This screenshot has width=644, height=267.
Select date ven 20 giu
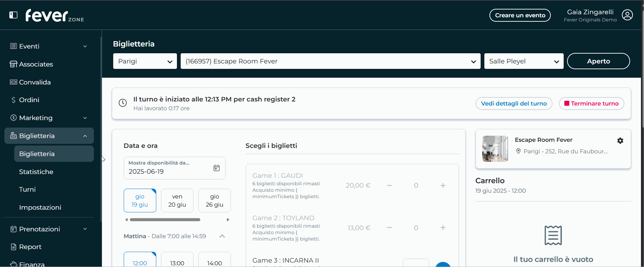coord(177,201)
